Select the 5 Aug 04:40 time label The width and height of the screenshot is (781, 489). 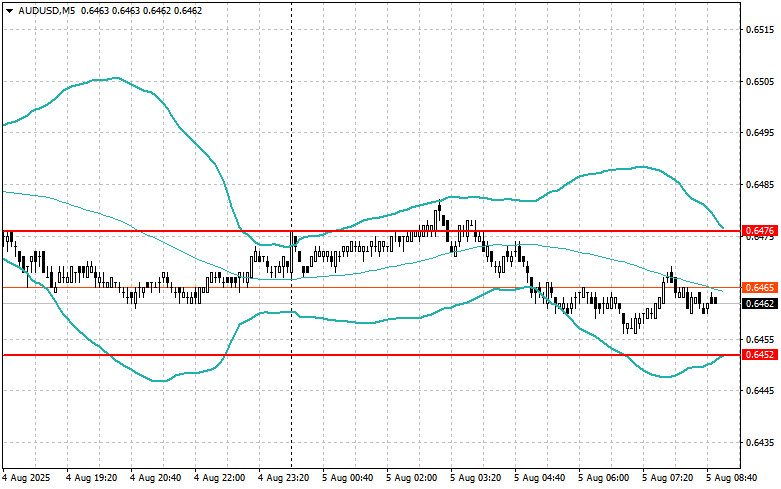coord(539,478)
